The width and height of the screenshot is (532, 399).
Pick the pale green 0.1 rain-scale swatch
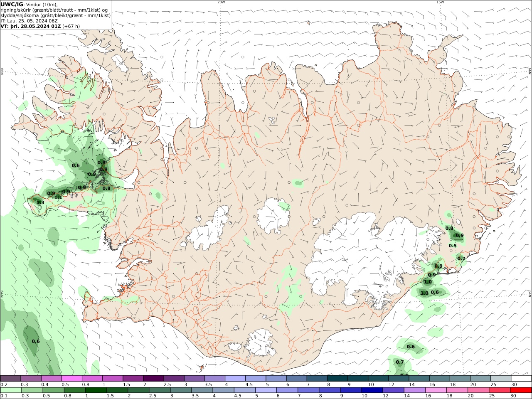click(x=10, y=390)
